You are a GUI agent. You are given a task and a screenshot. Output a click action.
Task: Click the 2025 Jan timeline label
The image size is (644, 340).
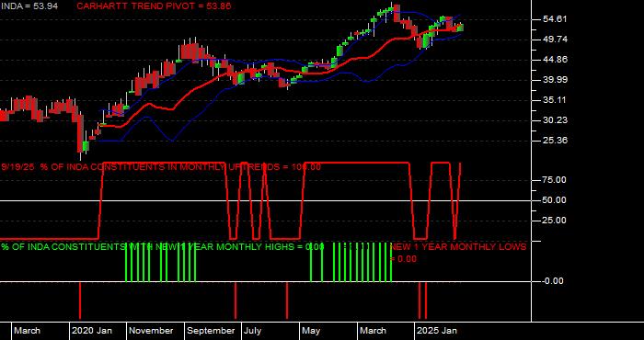437,331
